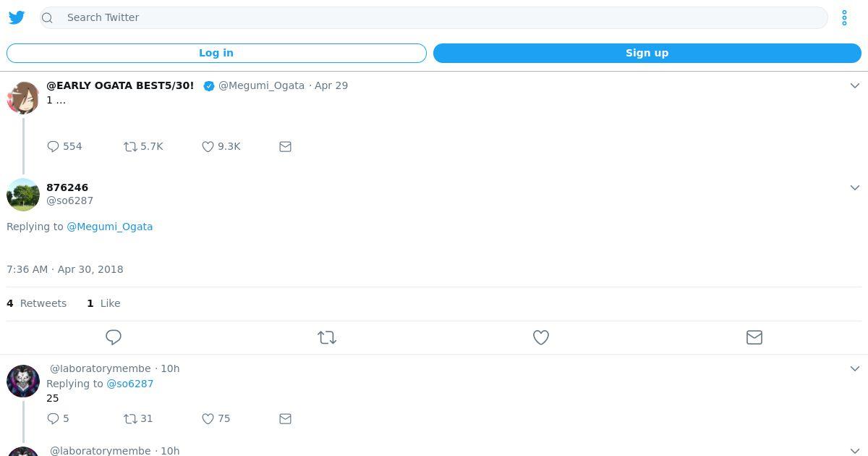This screenshot has width=868, height=456.
Task: Reply to Megumi_Ogata's tweet with 554 replies
Action: tap(54, 147)
